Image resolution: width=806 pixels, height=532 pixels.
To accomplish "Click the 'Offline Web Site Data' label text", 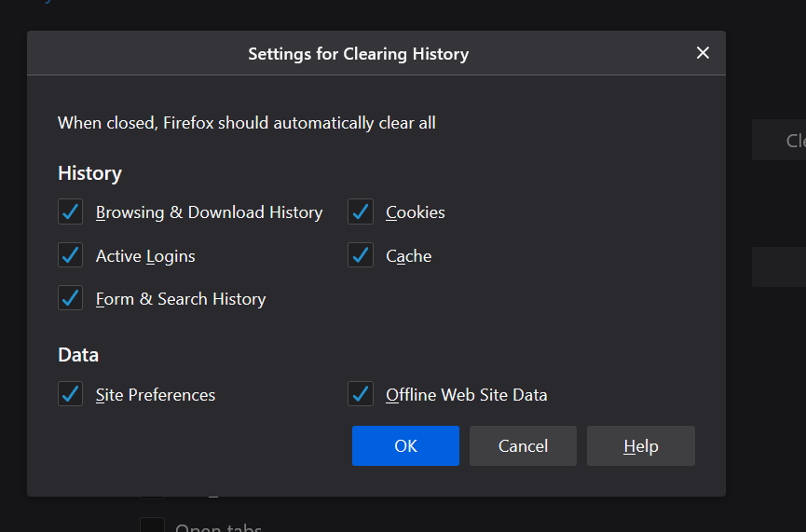I will pyautogui.click(x=466, y=395).
